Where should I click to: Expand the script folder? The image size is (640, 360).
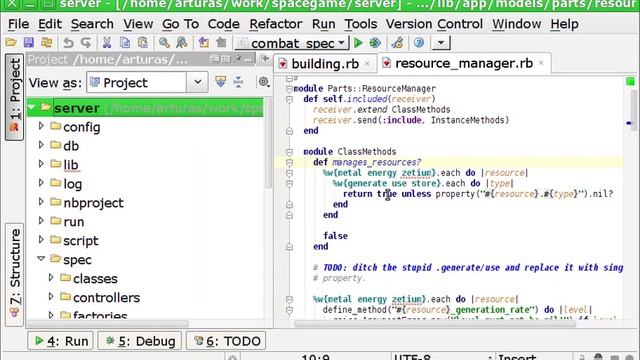(x=41, y=240)
